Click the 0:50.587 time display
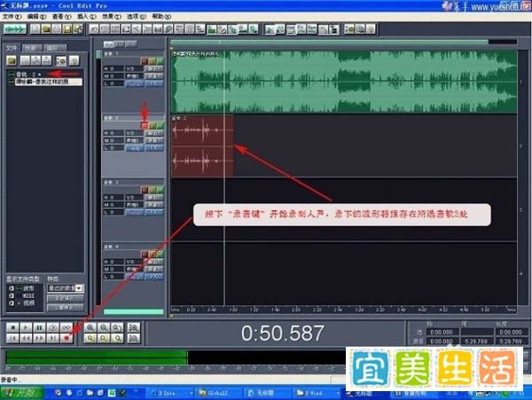This screenshot has height=400, width=532. click(x=283, y=333)
